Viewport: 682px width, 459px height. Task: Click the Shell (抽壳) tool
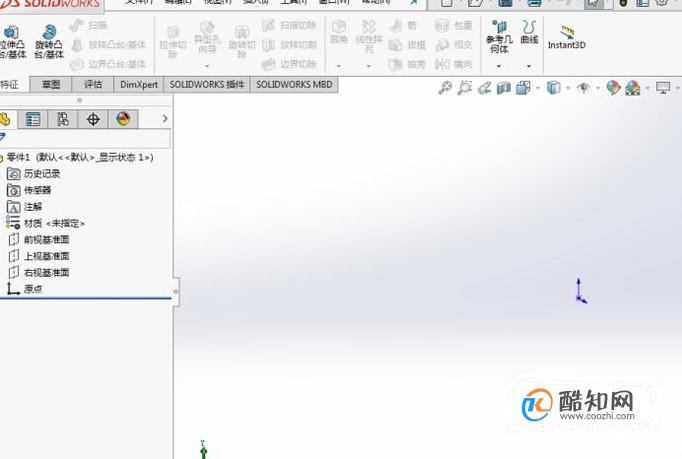click(x=407, y=64)
